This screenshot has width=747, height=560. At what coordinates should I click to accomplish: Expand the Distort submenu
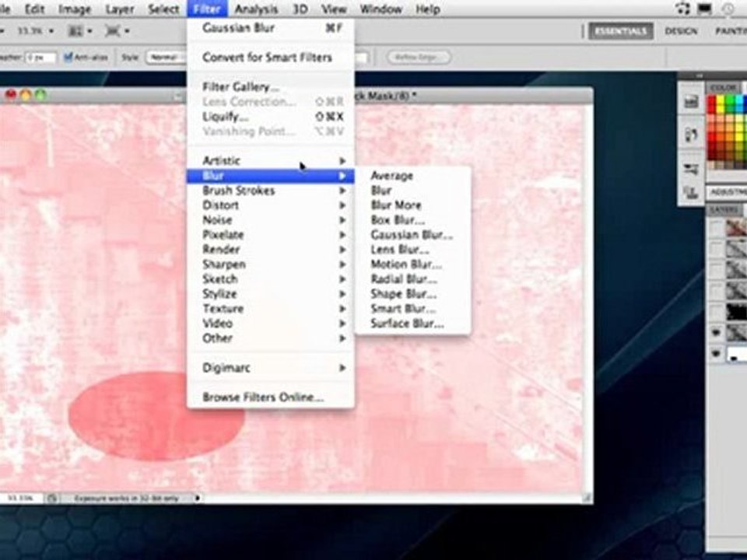click(271, 205)
